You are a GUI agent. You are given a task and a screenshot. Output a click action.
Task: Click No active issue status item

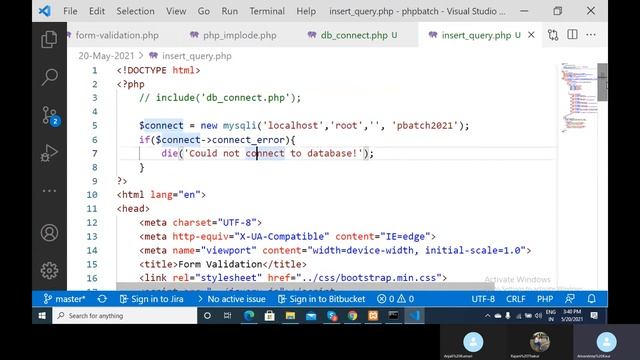[x=232, y=299]
